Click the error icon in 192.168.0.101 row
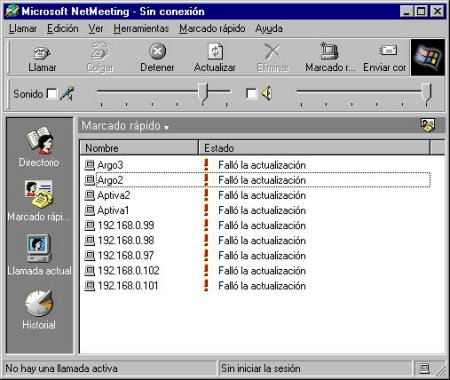This screenshot has height=380, width=450. (x=206, y=285)
